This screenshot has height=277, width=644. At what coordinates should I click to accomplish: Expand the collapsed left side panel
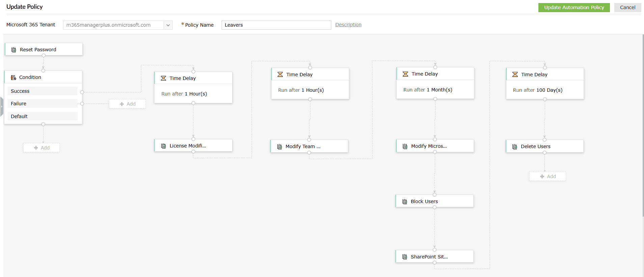coord(2,107)
